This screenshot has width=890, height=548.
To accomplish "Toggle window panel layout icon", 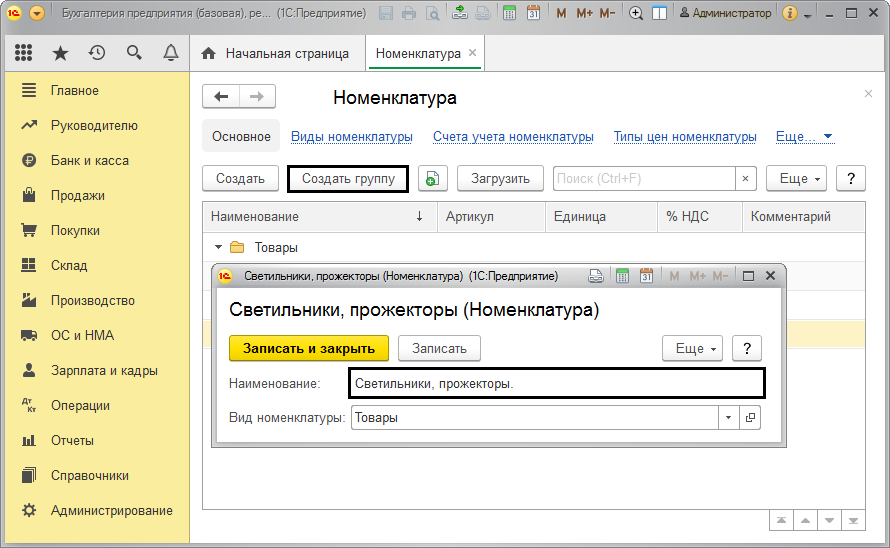I will coord(660,13).
